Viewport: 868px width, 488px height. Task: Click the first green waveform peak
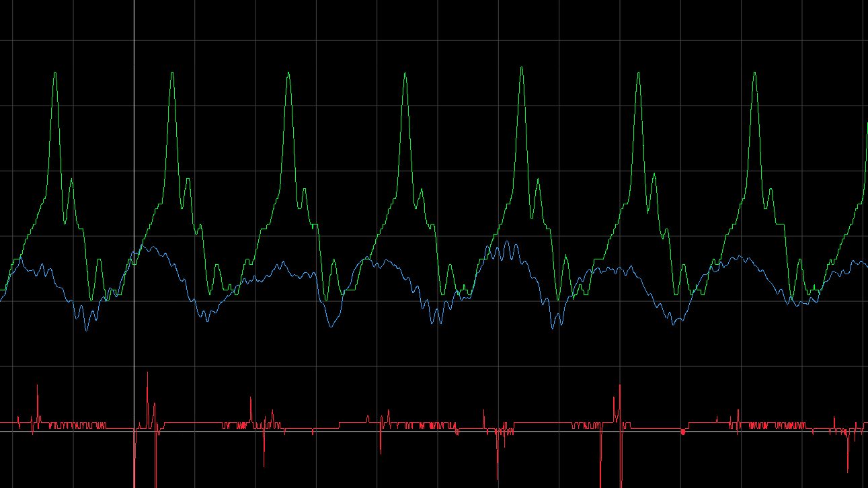[55, 74]
